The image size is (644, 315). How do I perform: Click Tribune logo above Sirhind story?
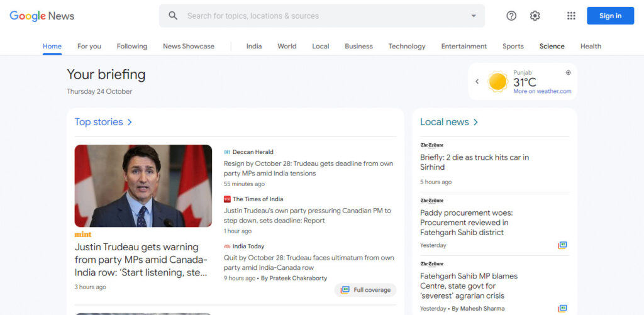432,145
